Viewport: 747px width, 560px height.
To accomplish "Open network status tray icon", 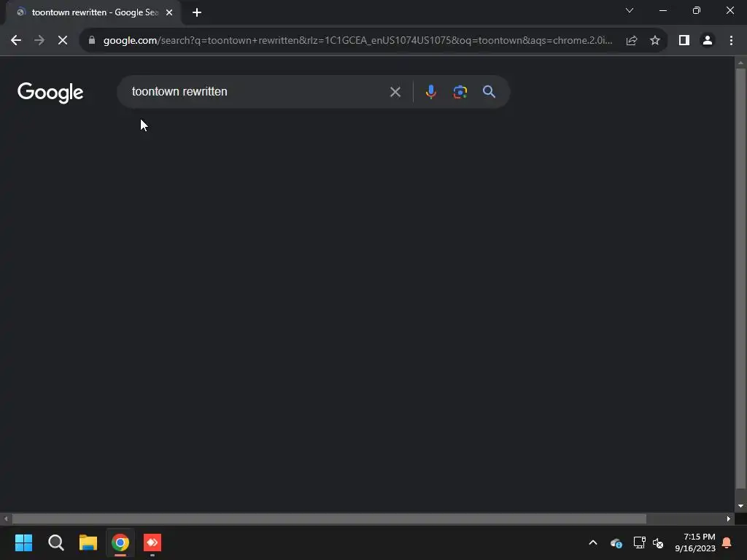I will pos(639,542).
